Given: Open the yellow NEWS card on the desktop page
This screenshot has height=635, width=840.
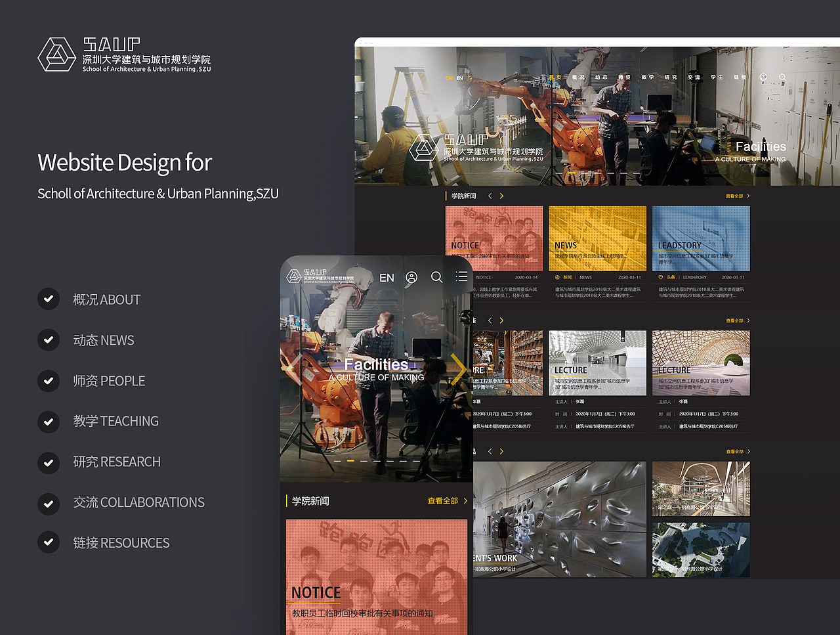Looking at the screenshot, I should [x=597, y=238].
